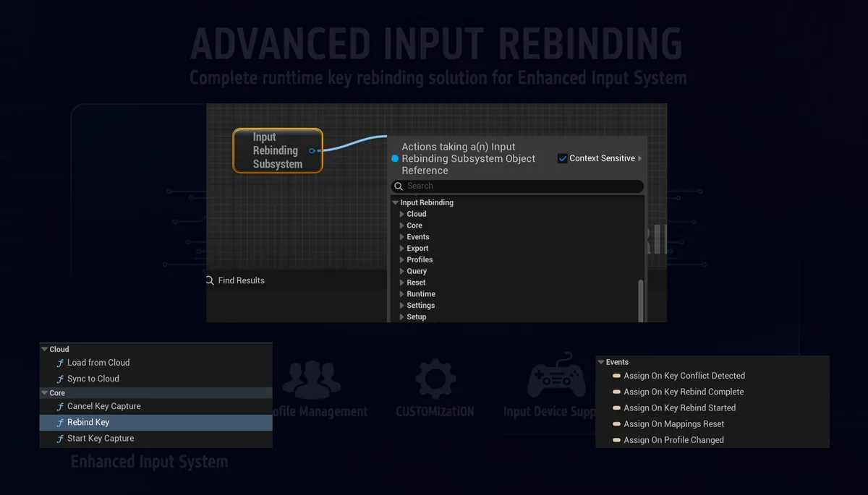
Task: Expand the Cloud category in action list
Action: [402, 214]
